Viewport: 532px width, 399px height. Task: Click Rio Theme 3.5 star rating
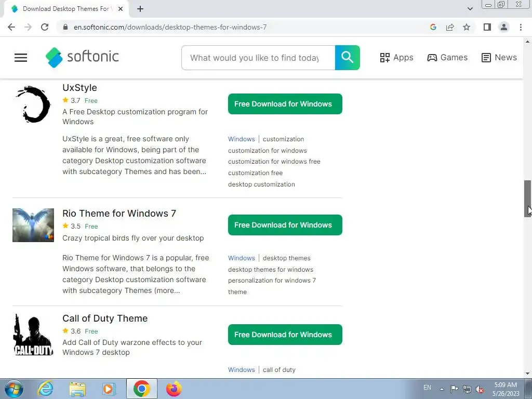[71, 226]
